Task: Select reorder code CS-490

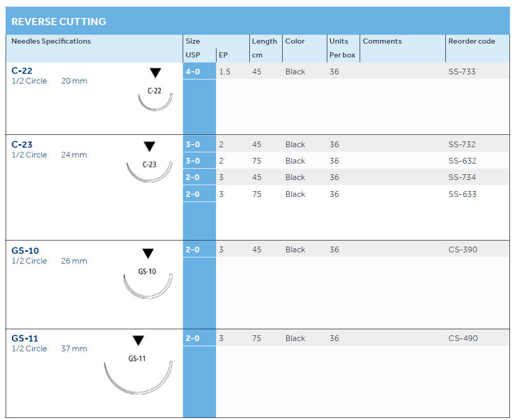Action: tap(463, 338)
